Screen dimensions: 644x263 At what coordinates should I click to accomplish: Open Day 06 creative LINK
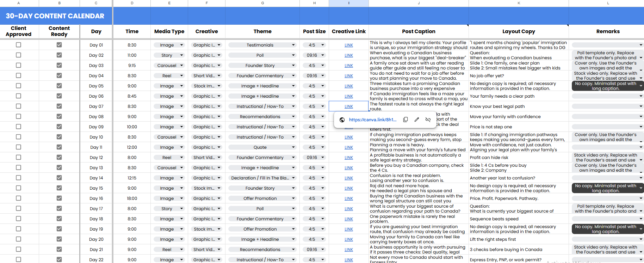pyautogui.click(x=349, y=96)
